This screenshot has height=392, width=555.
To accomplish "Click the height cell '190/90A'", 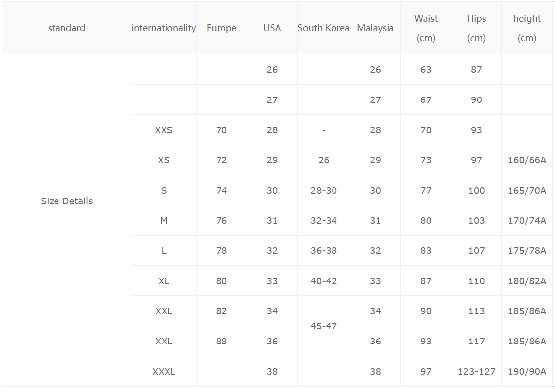I will pyautogui.click(x=527, y=372).
